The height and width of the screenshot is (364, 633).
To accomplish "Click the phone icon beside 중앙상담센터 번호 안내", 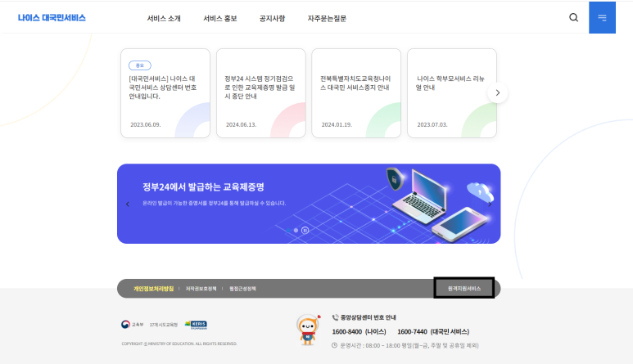I will coord(335,317).
